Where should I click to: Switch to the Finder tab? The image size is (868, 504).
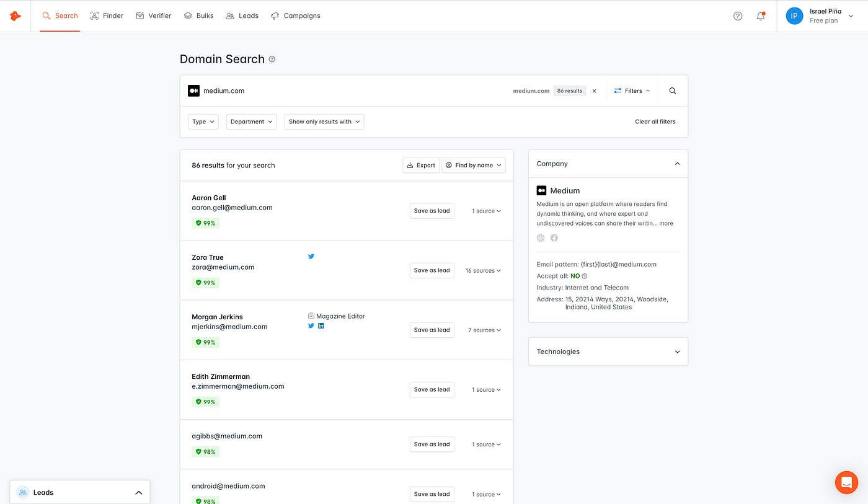(107, 16)
